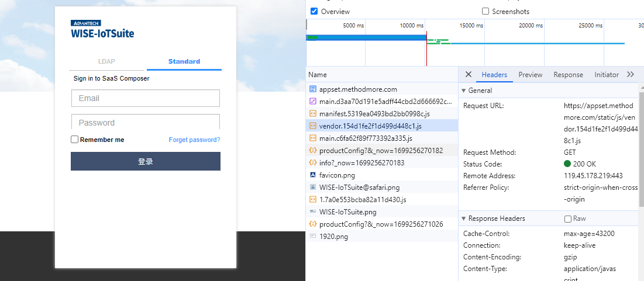Click the script icon beside vendor.154d1fe2f1d499d448c1.js

(x=312, y=126)
